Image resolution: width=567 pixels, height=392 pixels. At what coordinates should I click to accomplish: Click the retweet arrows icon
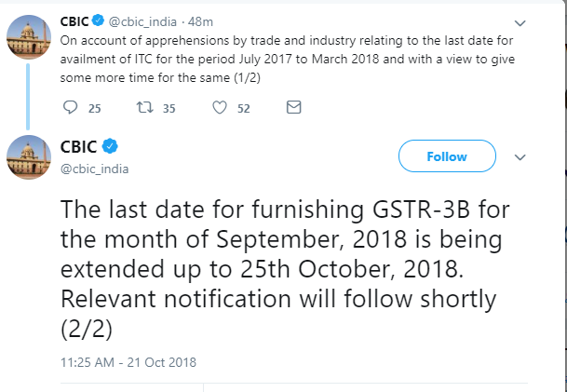tap(144, 107)
